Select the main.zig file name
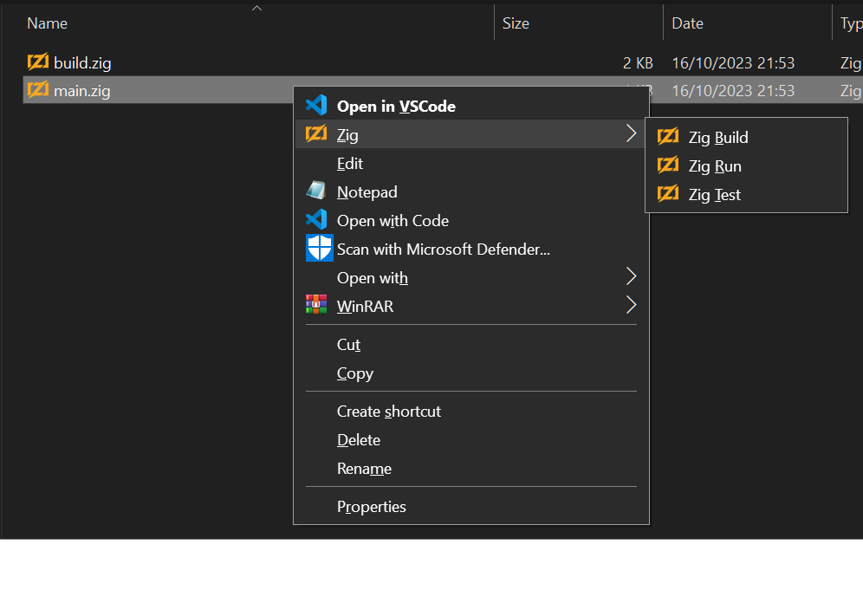This screenshot has height=616, width=863. click(x=82, y=90)
